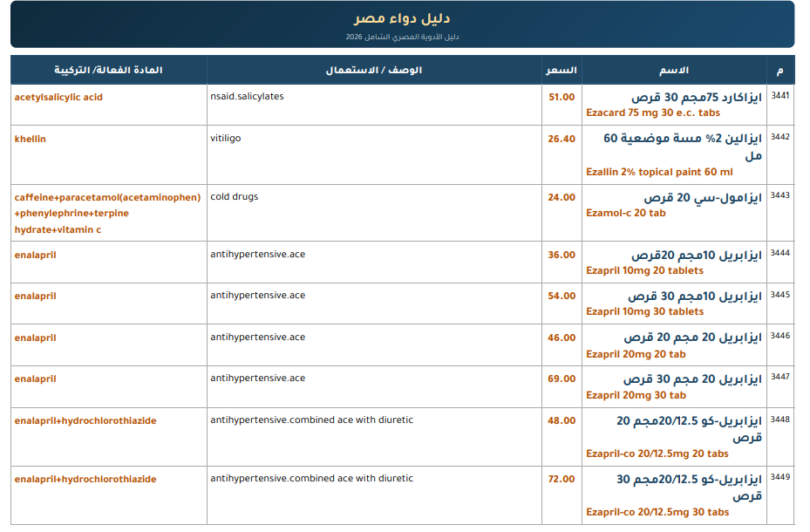Click combined ace with diuretic, row 3449

[311, 478]
